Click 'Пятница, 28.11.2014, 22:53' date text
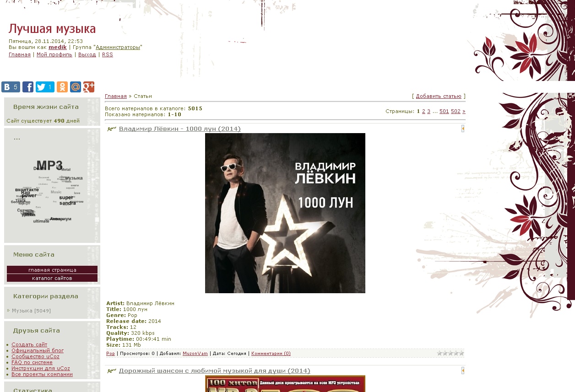 (x=46, y=41)
